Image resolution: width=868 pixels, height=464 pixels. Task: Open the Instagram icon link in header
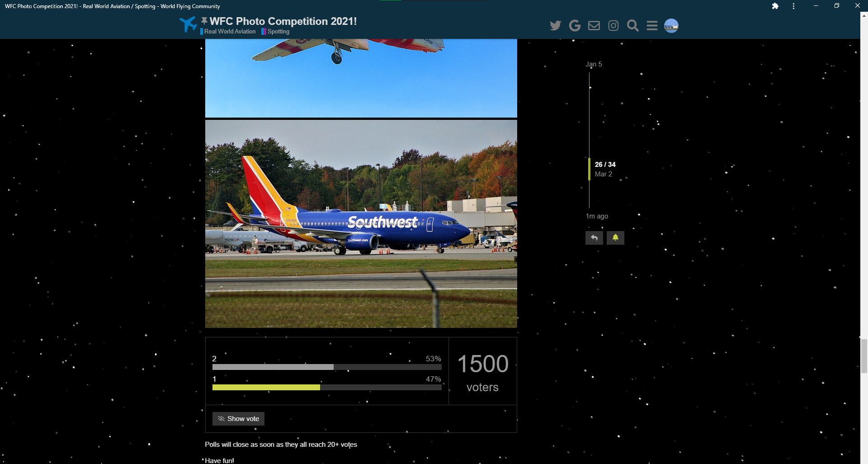tap(613, 26)
